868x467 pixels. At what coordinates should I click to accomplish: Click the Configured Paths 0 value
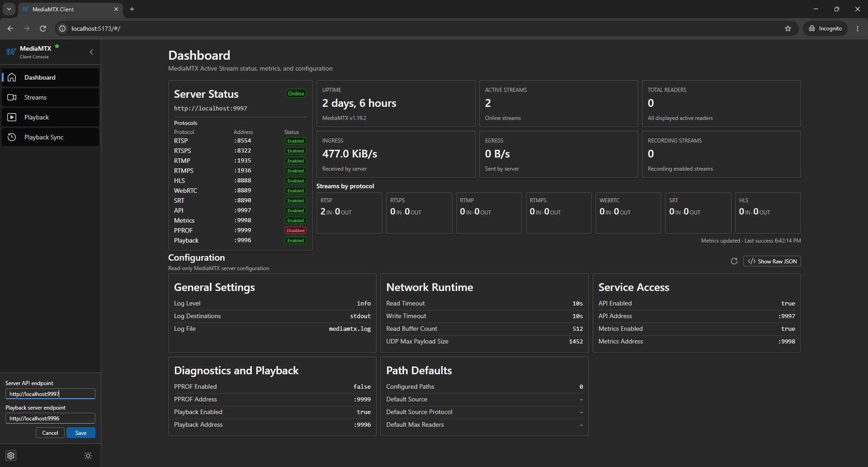pyautogui.click(x=581, y=387)
